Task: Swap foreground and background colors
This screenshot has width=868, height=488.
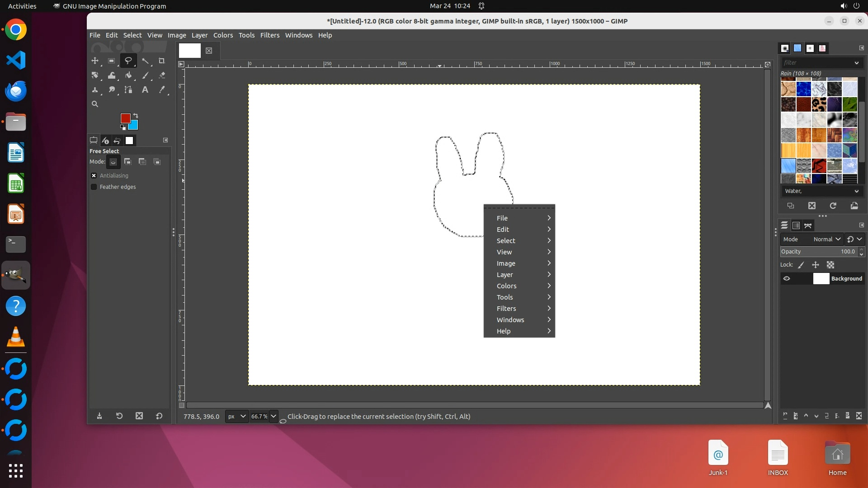Action: tap(136, 116)
